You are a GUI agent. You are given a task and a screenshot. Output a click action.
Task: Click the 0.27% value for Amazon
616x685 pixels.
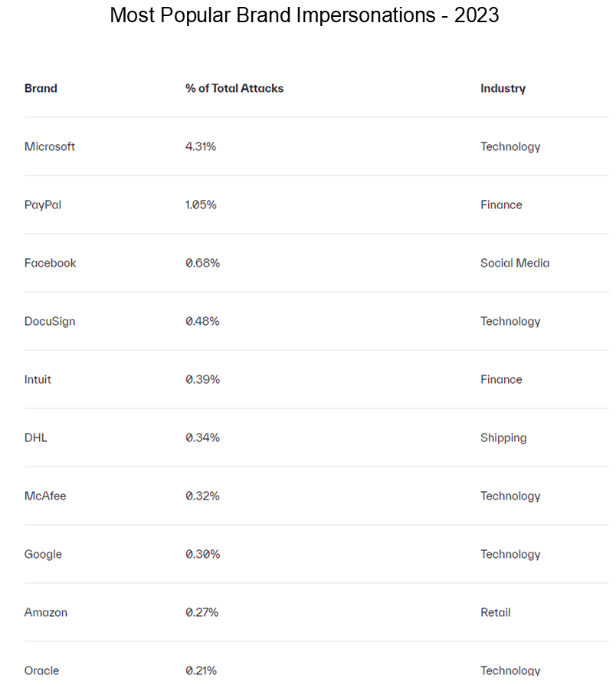202,612
